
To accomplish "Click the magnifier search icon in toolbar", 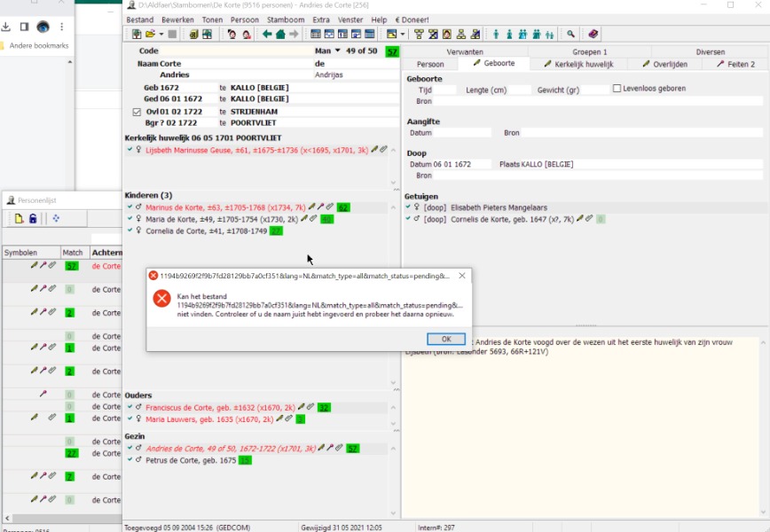I will coord(571,35).
